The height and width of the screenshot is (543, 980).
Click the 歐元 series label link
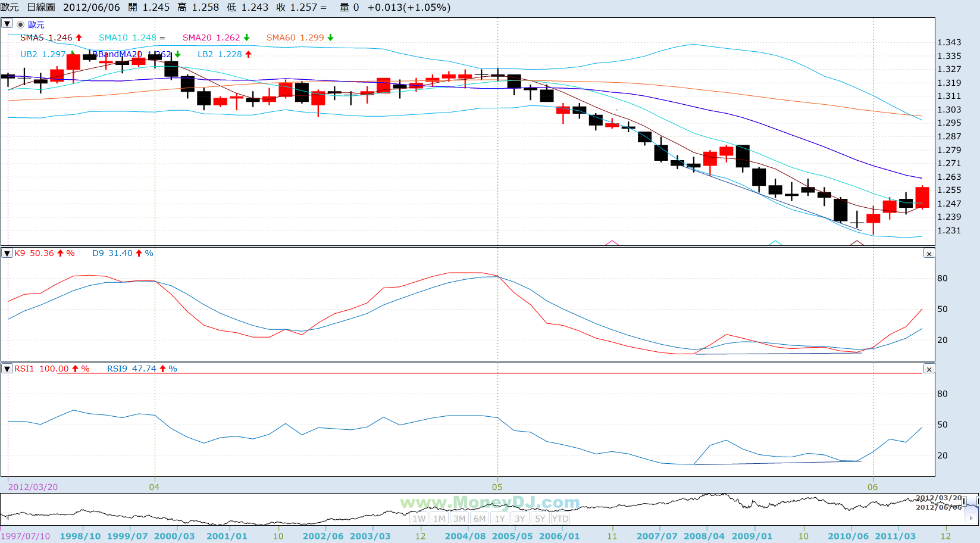point(36,25)
